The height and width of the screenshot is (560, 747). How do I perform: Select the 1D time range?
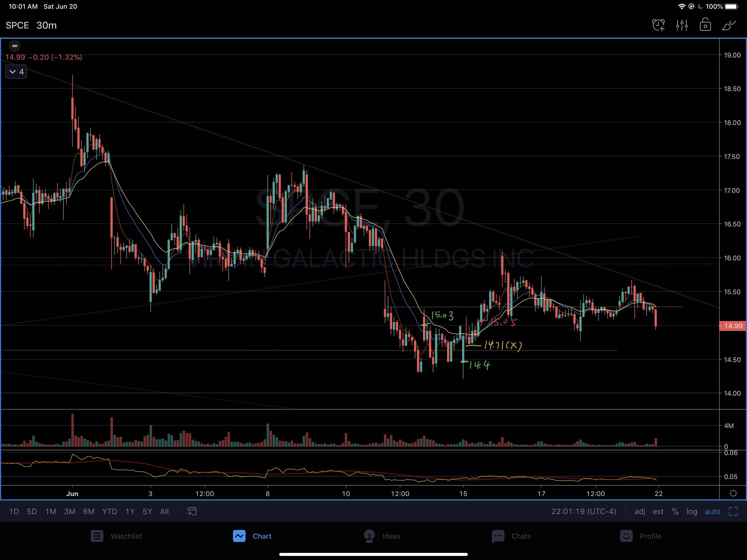pyautogui.click(x=14, y=511)
